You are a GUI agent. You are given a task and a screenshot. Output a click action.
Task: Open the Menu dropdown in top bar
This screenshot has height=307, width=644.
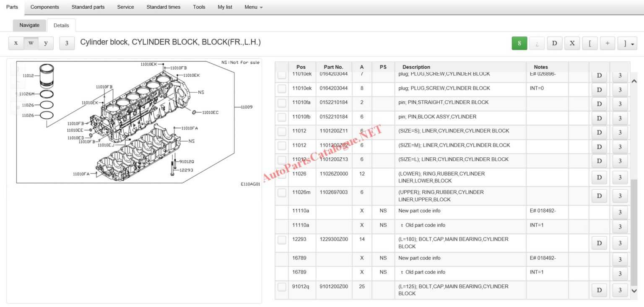(x=253, y=7)
